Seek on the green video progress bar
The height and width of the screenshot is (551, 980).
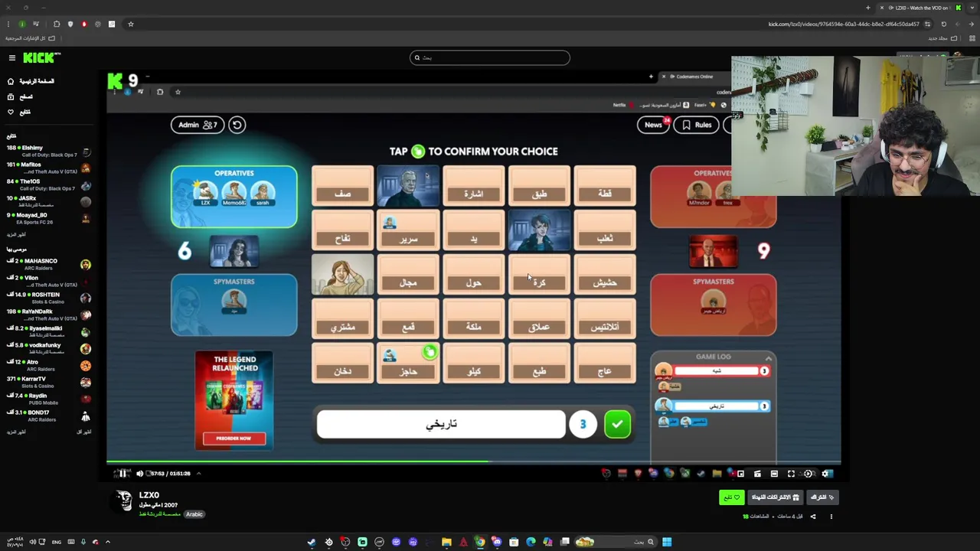tap(473, 461)
